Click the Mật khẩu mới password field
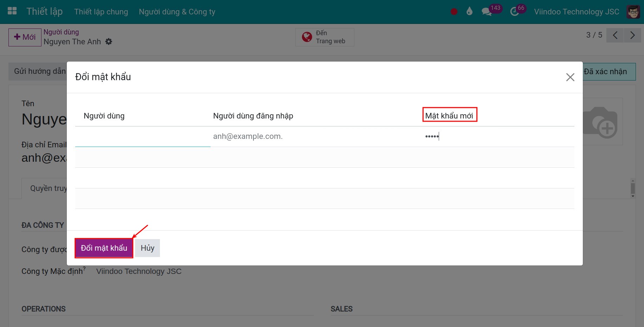Viewport: 644px width, 327px height. [x=498, y=136]
